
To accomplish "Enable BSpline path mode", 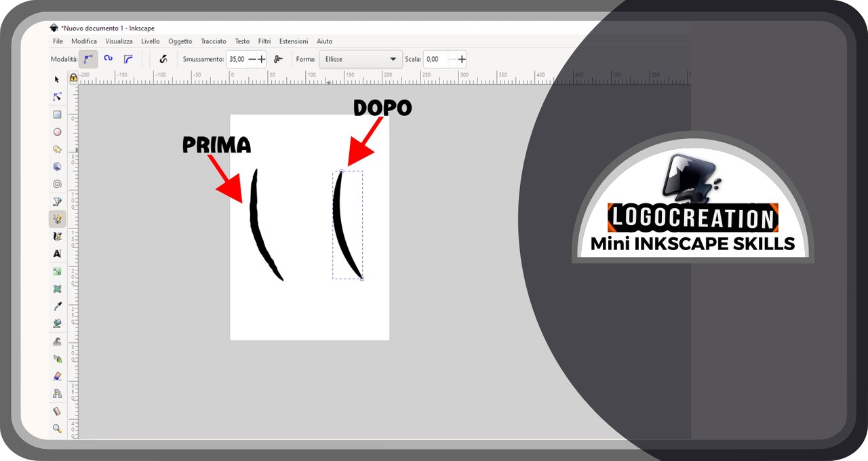I will pos(127,59).
